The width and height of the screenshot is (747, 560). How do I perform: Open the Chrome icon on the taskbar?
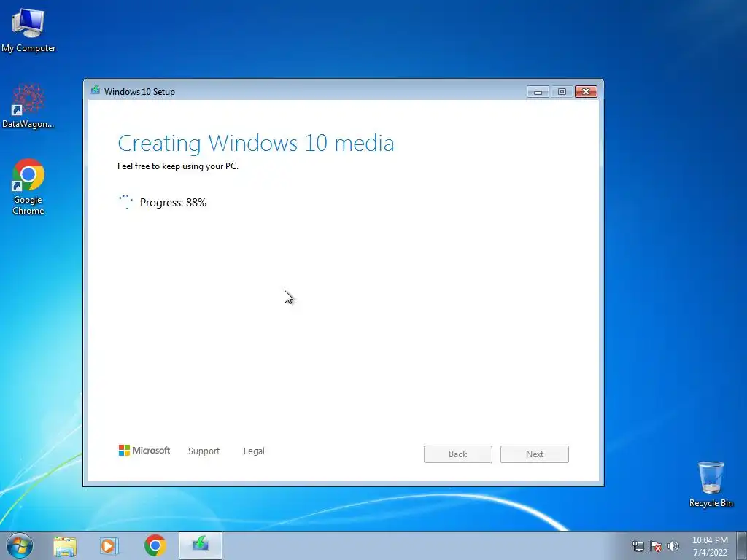[155, 545]
